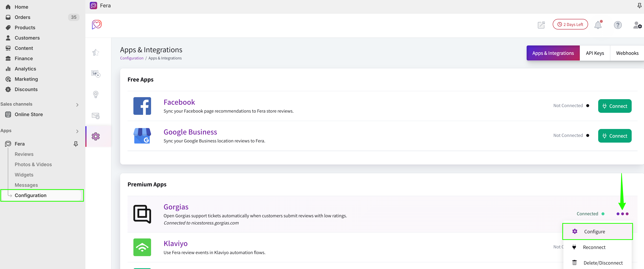The image size is (644, 269).
Task: Select the gear configuration icon in rail
Action: pos(96,136)
